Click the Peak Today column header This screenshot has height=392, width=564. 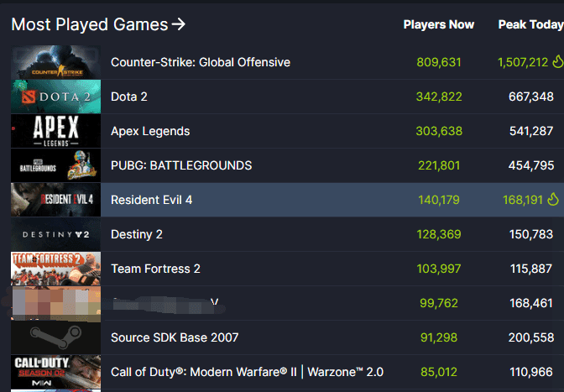point(530,24)
